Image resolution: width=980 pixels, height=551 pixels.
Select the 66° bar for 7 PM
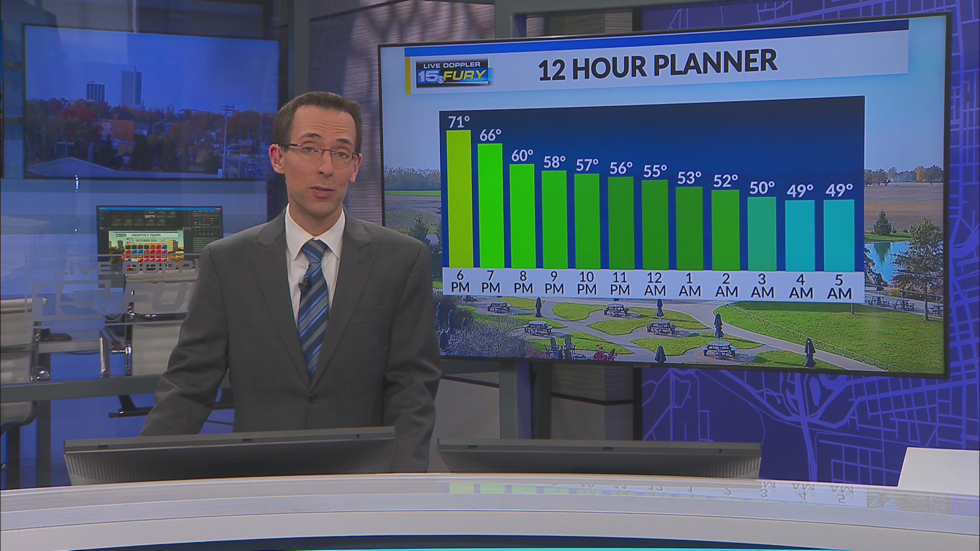491,206
